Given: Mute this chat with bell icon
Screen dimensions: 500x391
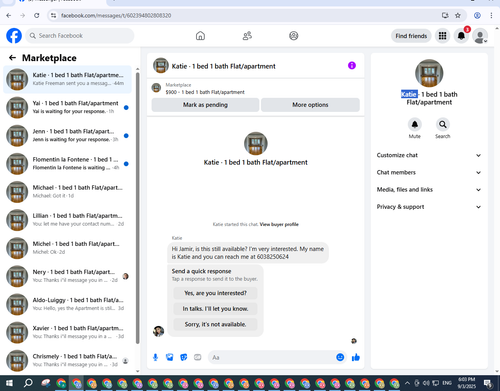Looking at the screenshot, I should click(x=415, y=124).
